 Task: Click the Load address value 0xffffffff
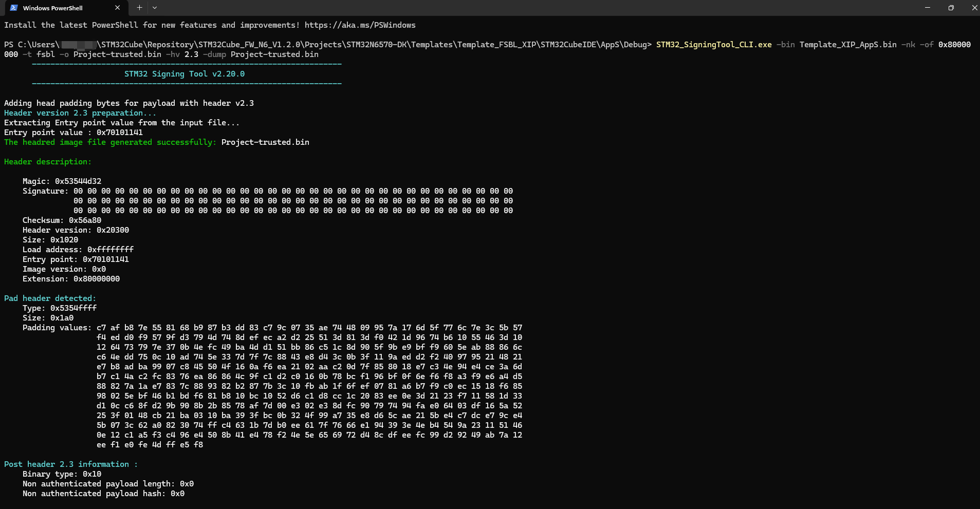[x=110, y=250]
